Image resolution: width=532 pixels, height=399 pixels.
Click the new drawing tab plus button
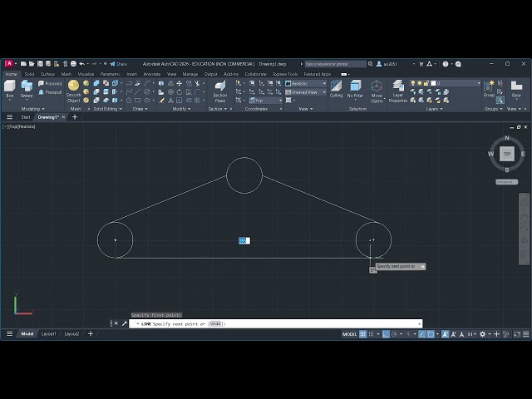[75, 117]
